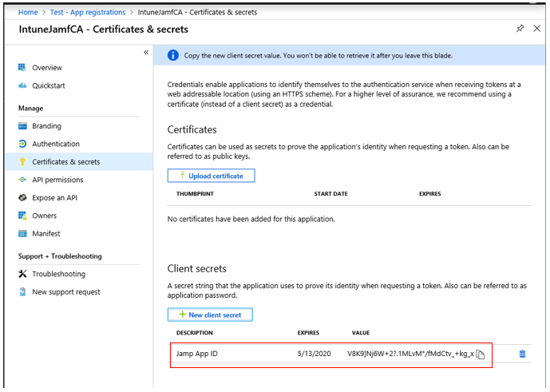Select Certificates & secrets menu item

click(x=78, y=162)
